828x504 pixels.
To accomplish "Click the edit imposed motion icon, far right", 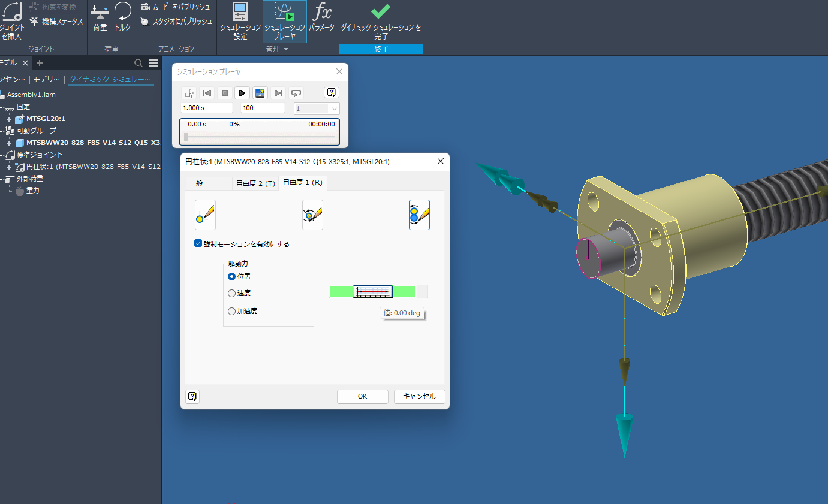I will [x=419, y=215].
